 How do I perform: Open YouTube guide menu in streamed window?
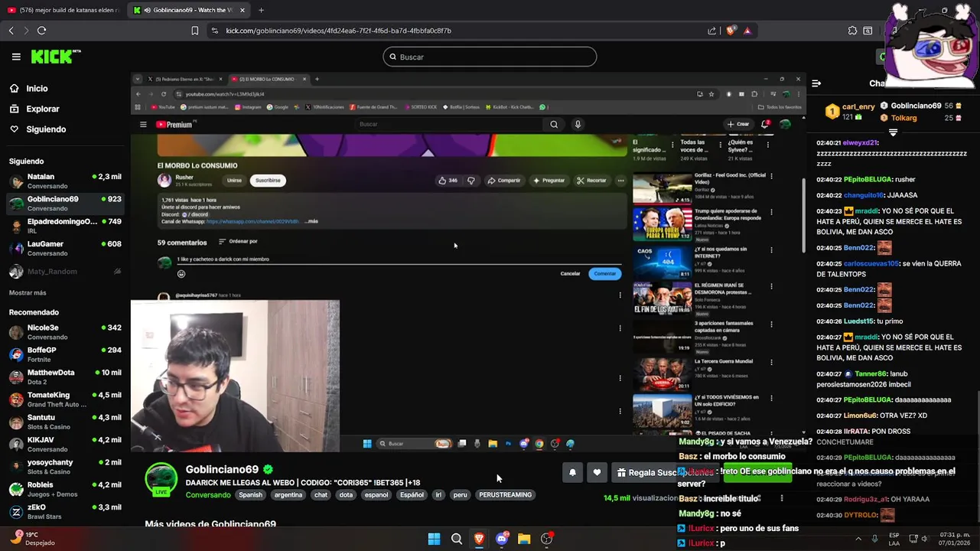[143, 124]
